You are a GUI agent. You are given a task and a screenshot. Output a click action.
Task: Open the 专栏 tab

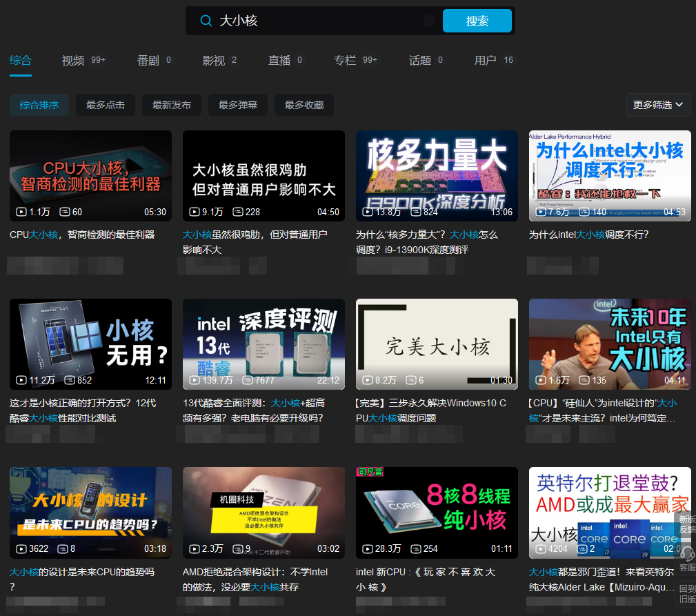pos(355,60)
